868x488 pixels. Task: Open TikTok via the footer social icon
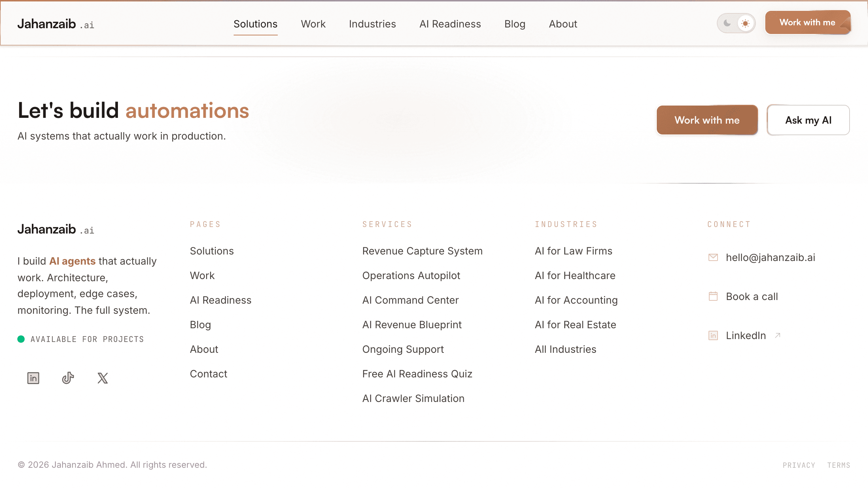click(68, 378)
